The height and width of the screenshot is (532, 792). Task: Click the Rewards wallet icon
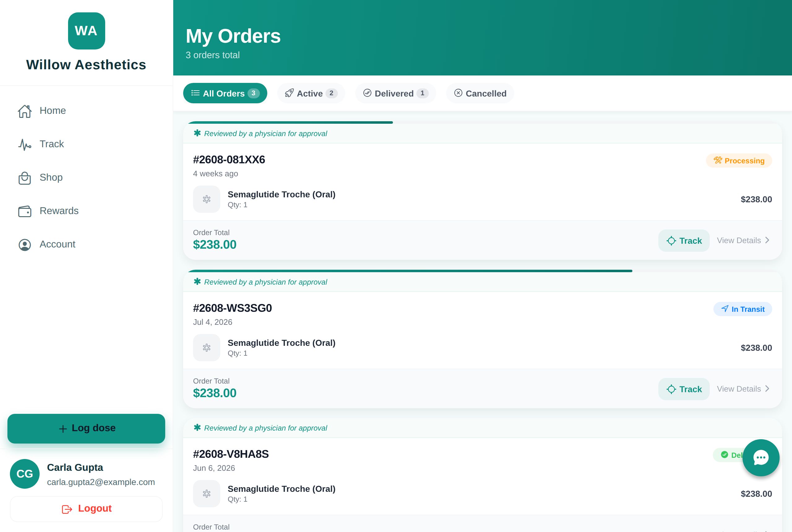click(x=25, y=211)
